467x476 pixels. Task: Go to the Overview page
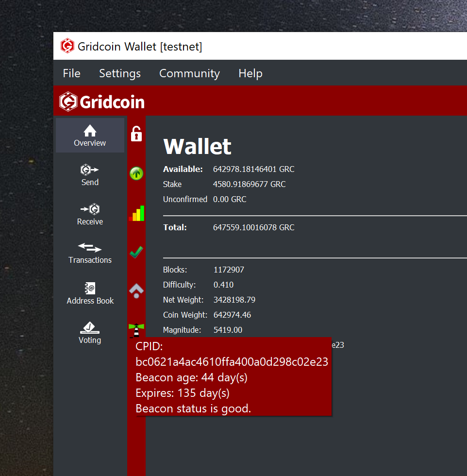[x=90, y=136]
